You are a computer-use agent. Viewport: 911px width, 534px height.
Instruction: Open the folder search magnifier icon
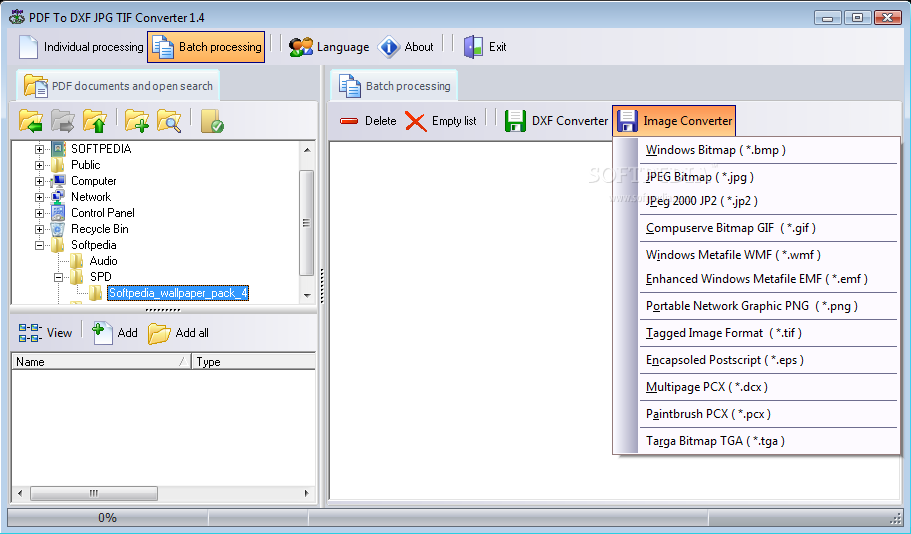(169, 121)
